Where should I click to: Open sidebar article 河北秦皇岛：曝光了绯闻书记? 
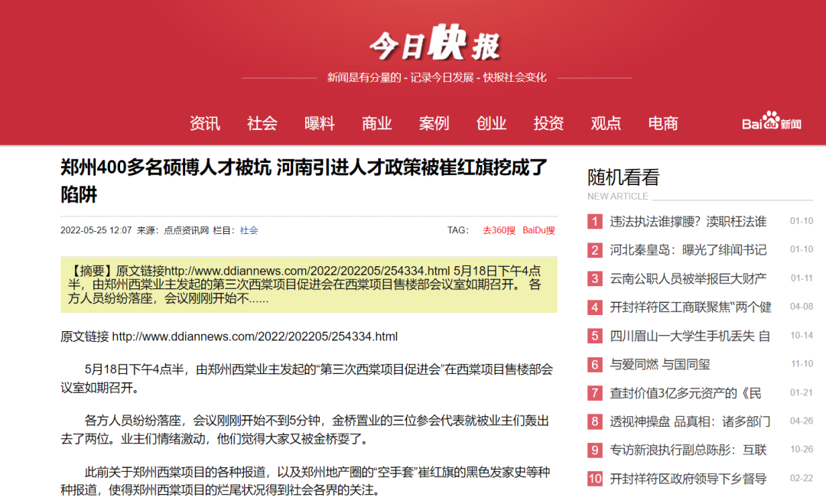[x=688, y=250]
